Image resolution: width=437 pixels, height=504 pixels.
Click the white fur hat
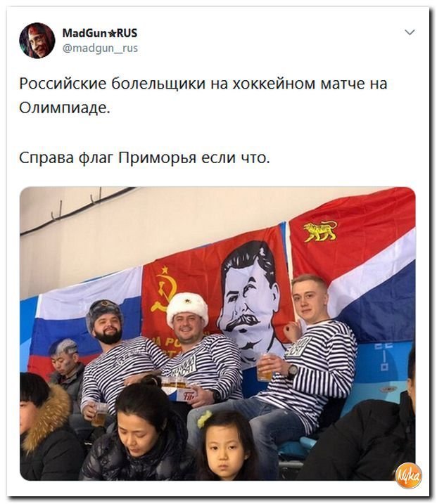pyautogui.click(x=186, y=309)
